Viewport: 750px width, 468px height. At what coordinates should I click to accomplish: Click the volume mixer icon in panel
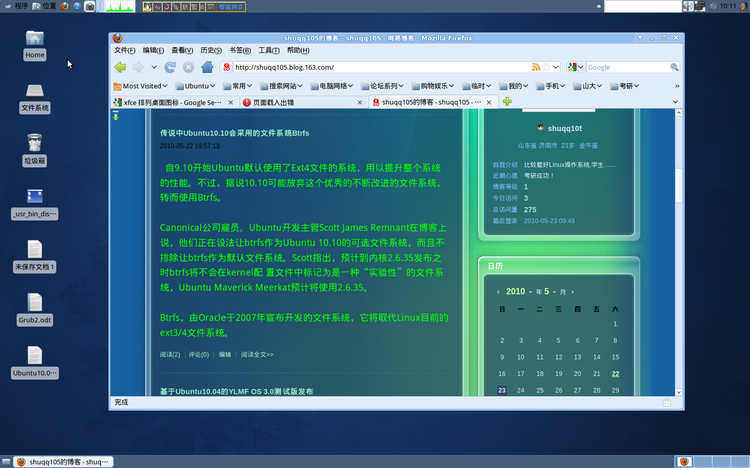(688, 6)
